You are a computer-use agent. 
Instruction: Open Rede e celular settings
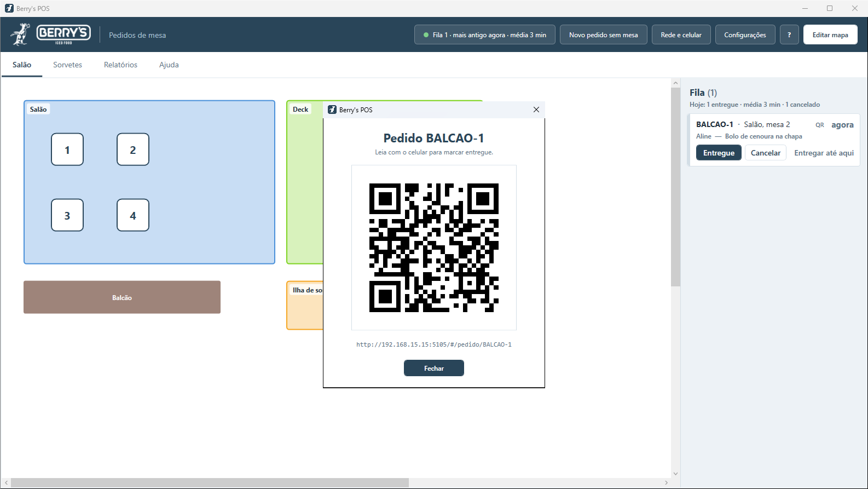(681, 34)
